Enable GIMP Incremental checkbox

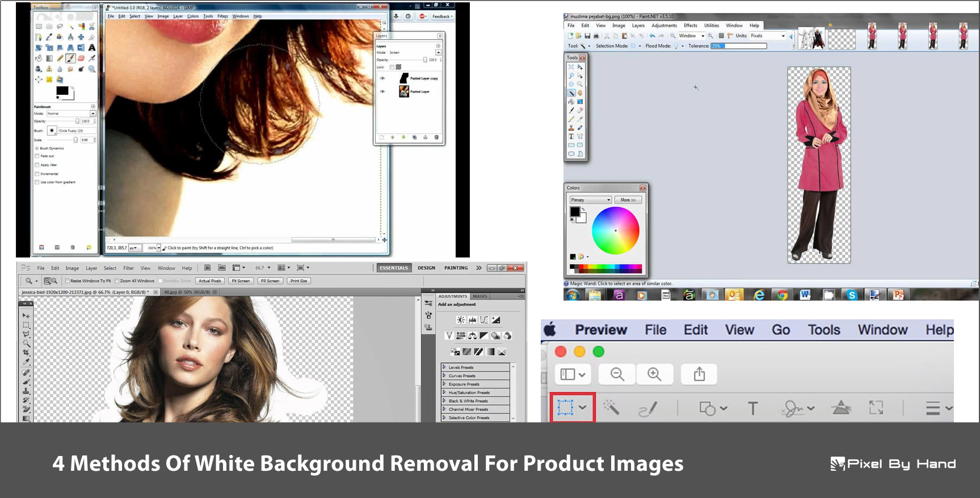coord(37,174)
